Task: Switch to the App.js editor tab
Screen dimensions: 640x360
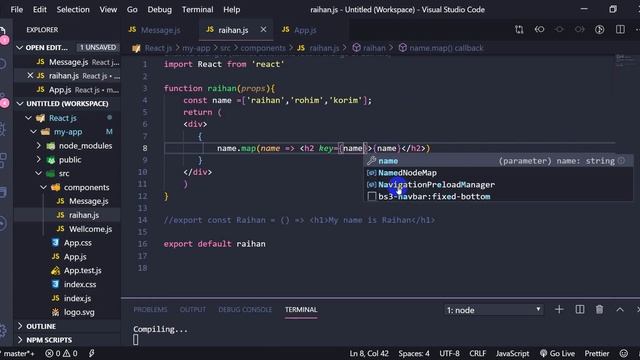Action: pos(304,30)
